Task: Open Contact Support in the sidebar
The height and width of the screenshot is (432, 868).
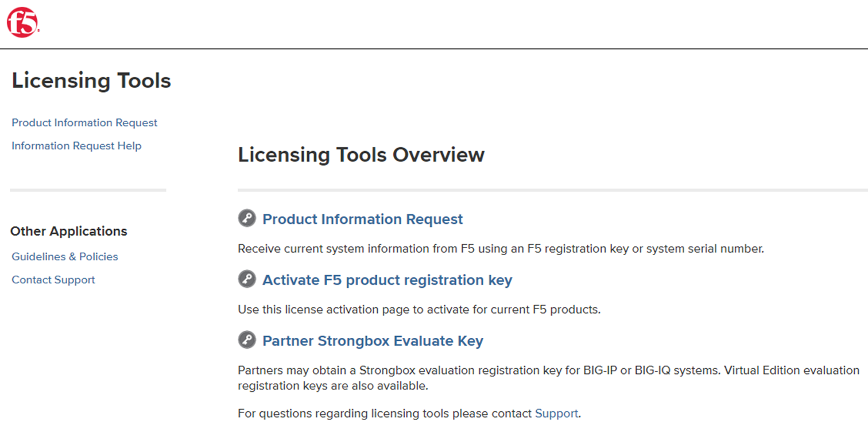Action: pos(53,280)
